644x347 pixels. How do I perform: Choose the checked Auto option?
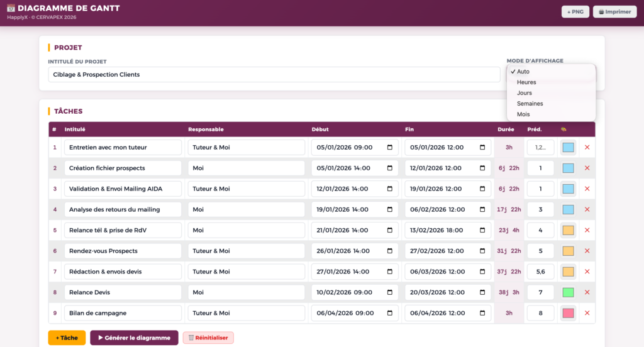point(523,72)
